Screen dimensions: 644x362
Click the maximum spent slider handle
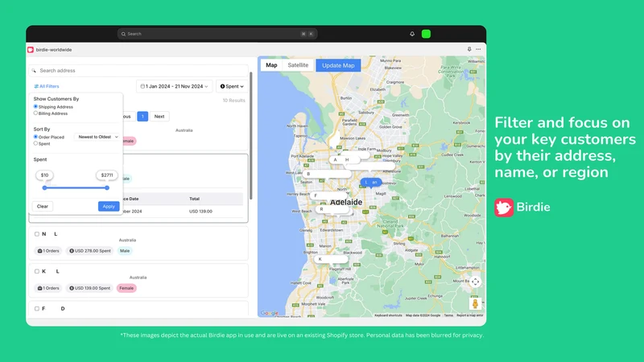click(107, 187)
